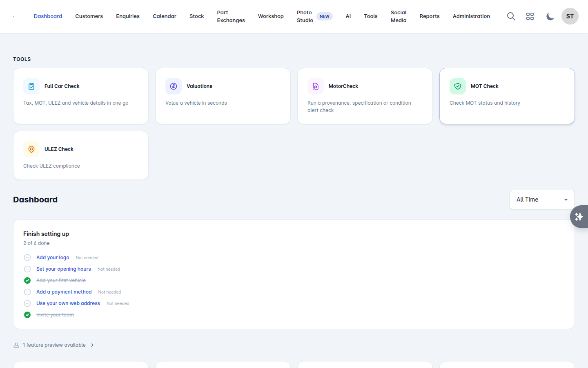The height and width of the screenshot is (368, 588).
Task: Open the apps grid icon
Action: [x=530, y=16]
